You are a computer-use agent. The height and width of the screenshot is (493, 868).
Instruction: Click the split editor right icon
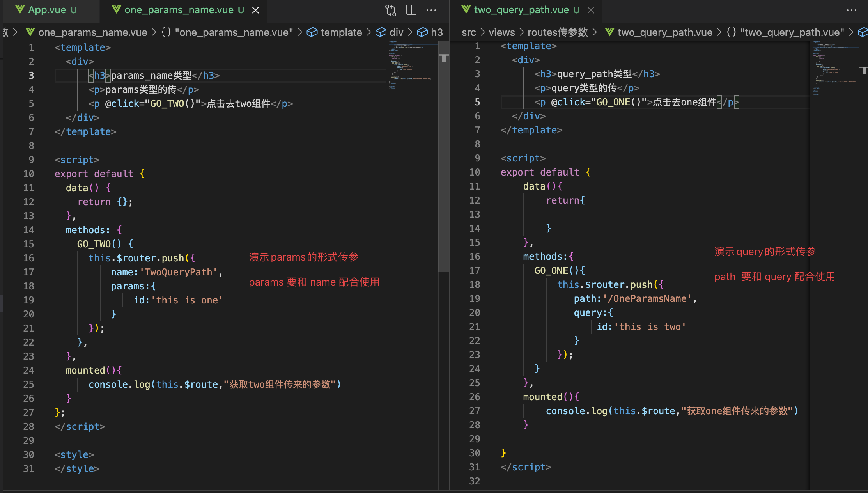click(x=411, y=10)
